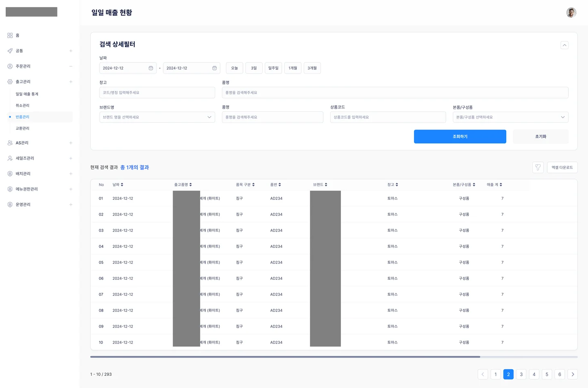
Task: Click the 메뉴권한관리 sidebar icon
Action: pos(10,189)
